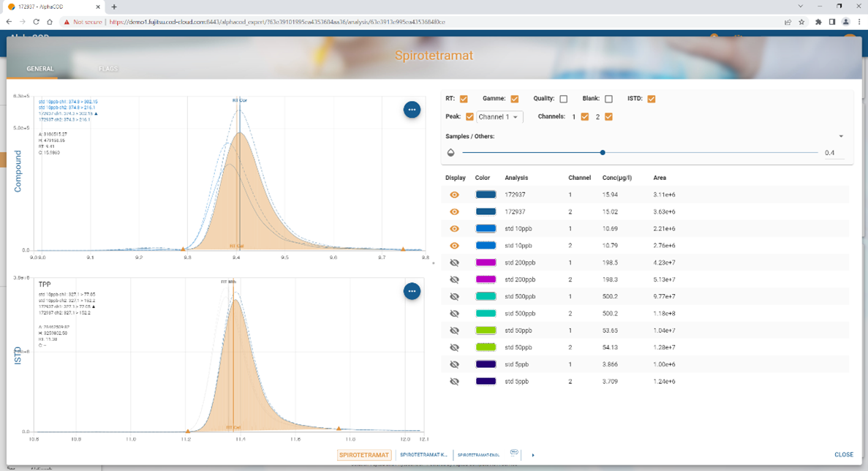The height and width of the screenshot is (471, 868).
Task: Reload the page in browser toolbar
Action: coord(37,22)
